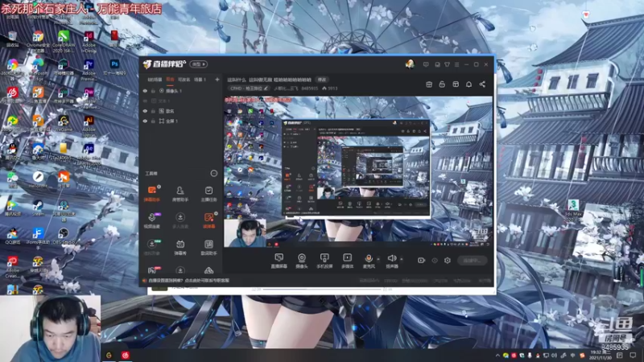Add a 直播屏幕 screen capture source
644x362 pixels.
point(279,261)
